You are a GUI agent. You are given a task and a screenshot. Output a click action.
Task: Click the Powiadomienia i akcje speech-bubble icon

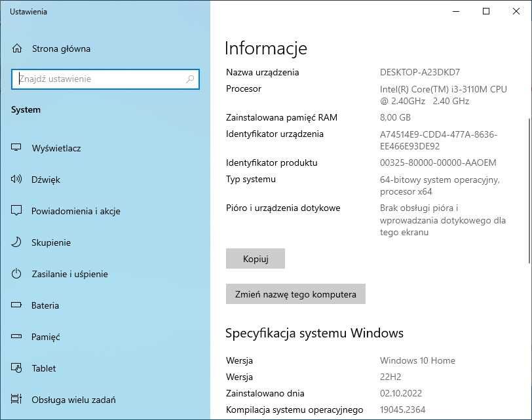16,210
